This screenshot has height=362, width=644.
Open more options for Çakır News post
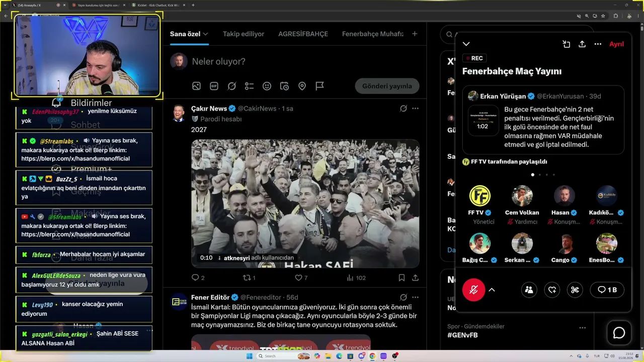point(415,109)
